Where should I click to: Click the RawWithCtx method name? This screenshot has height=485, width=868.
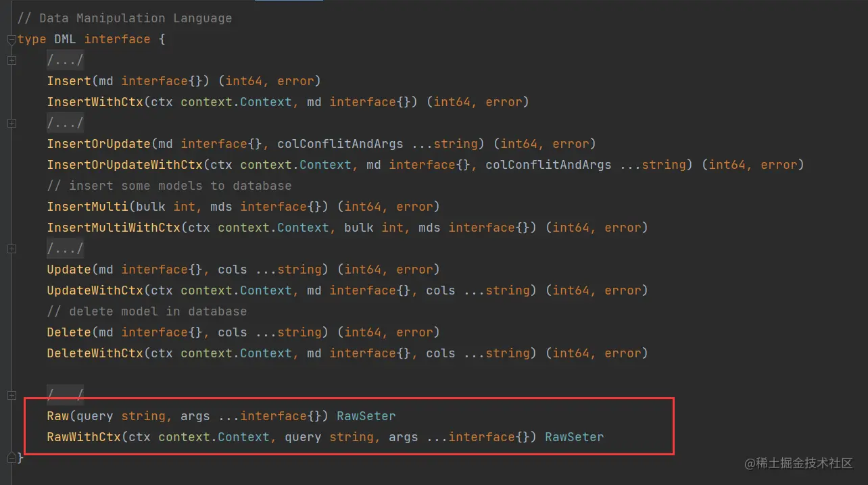[x=84, y=437]
